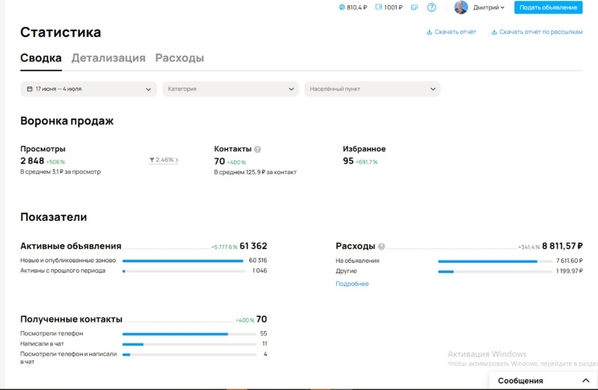Click the На объявления expenses bar

(x=495, y=261)
